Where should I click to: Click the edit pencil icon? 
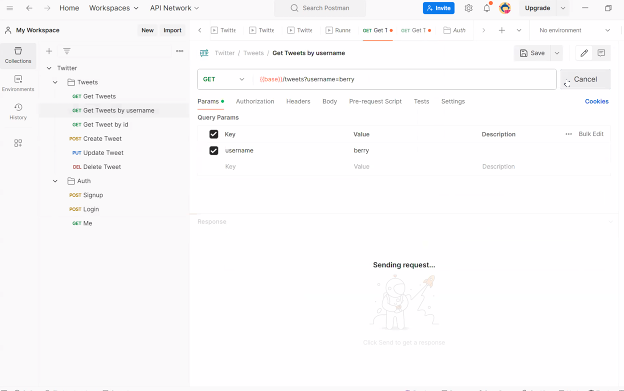point(584,53)
